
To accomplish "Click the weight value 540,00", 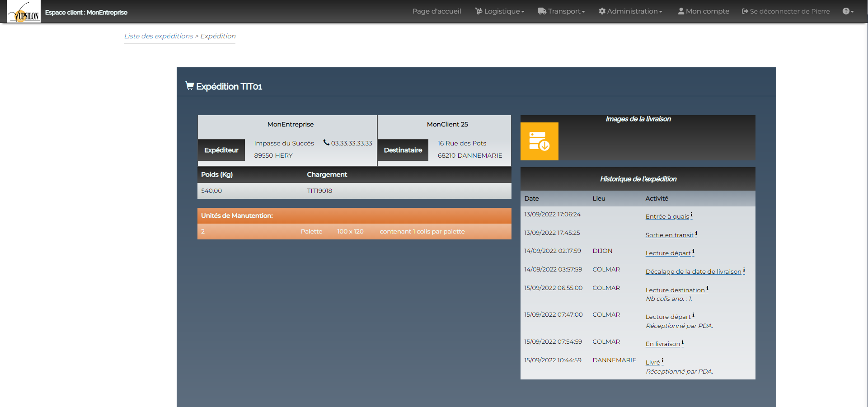I will point(211,191).
